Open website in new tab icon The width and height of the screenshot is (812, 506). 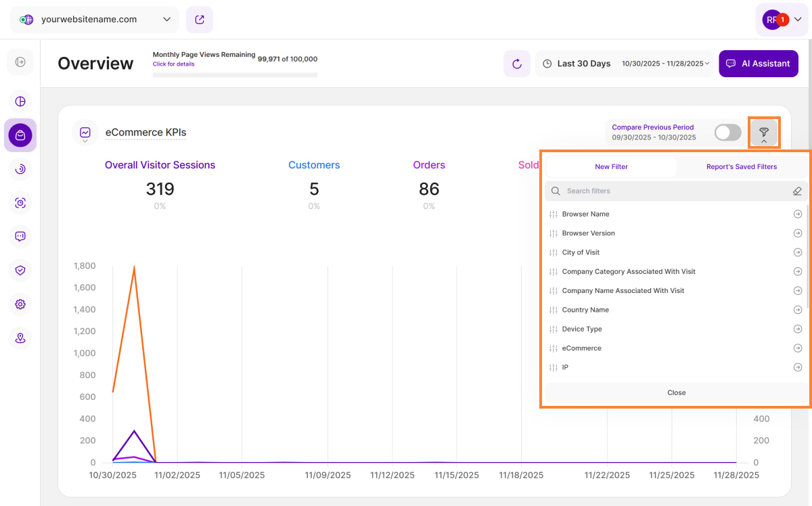pos(200,20)
